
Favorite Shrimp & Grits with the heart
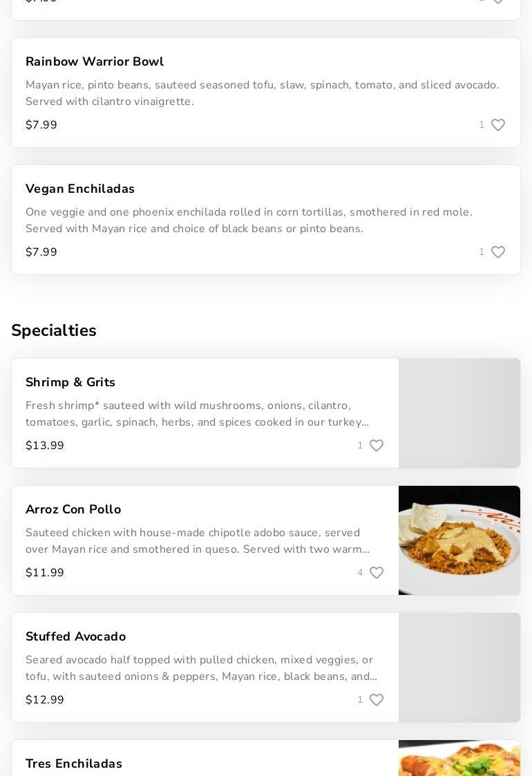376,446
